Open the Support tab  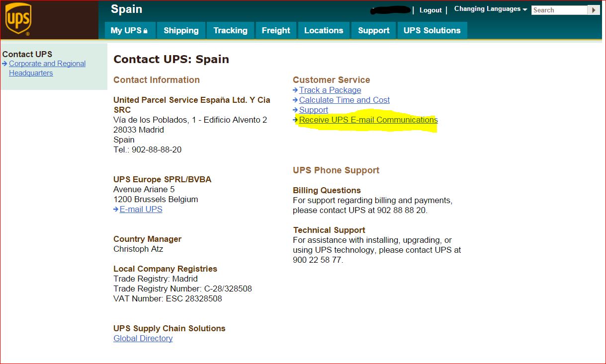374,30
